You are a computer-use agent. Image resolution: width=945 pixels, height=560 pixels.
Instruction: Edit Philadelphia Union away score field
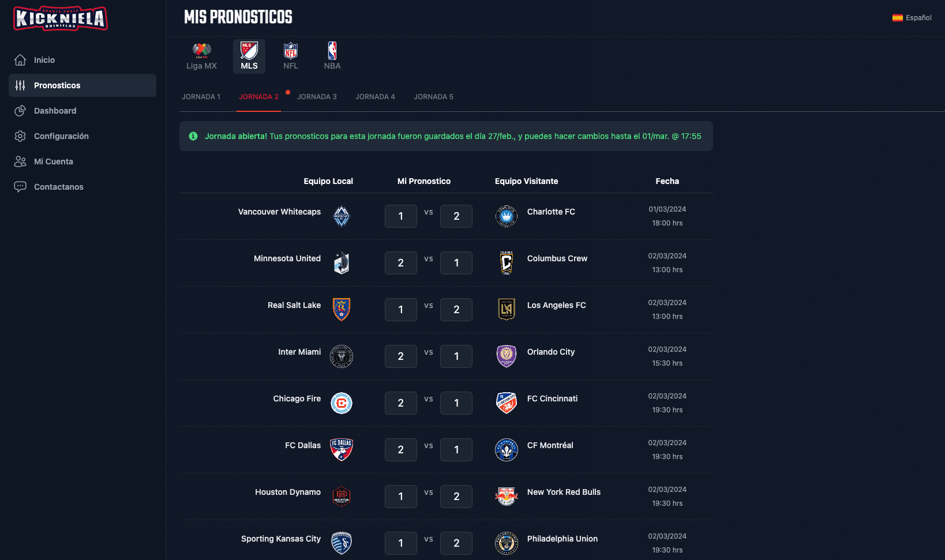pos(456,543)
